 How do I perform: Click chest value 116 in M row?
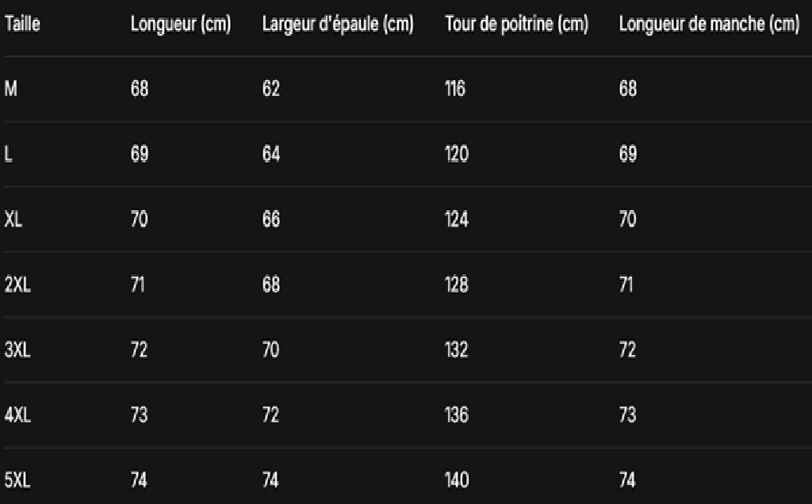coord(455,89)
